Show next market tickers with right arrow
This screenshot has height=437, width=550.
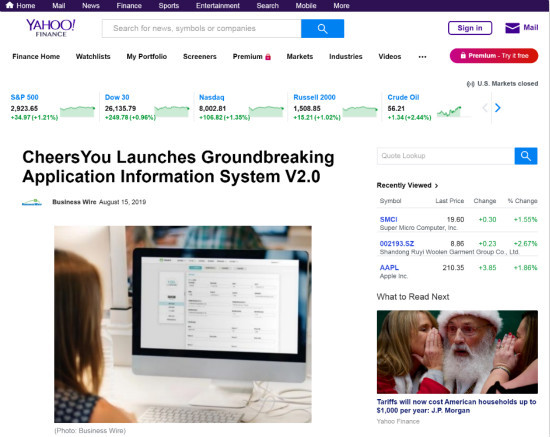497,108
